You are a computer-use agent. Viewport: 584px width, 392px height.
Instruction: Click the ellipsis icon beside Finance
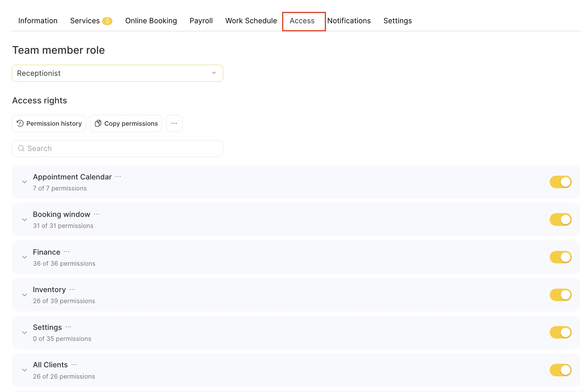pyautogui.click(x=67, y=252)
